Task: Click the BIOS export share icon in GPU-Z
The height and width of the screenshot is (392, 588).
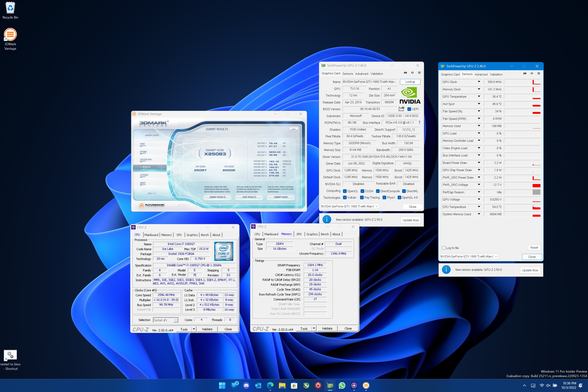Action: (x=401, y=109)
